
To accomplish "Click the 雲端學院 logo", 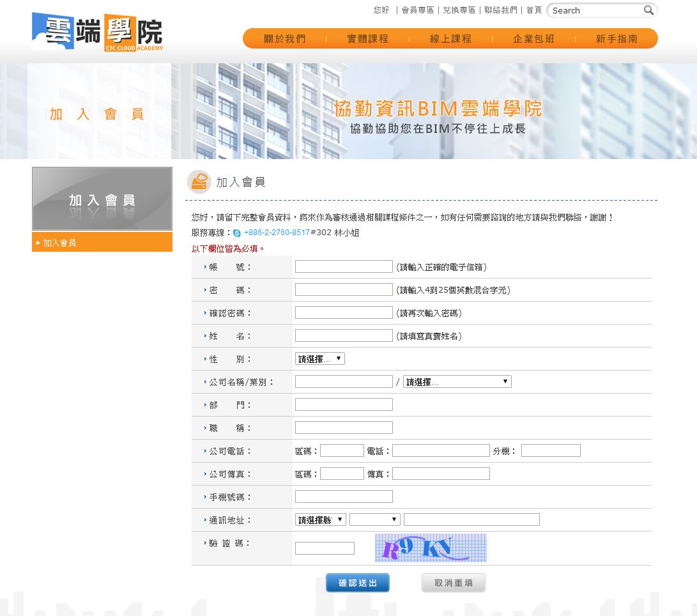I will pos(97,32).
